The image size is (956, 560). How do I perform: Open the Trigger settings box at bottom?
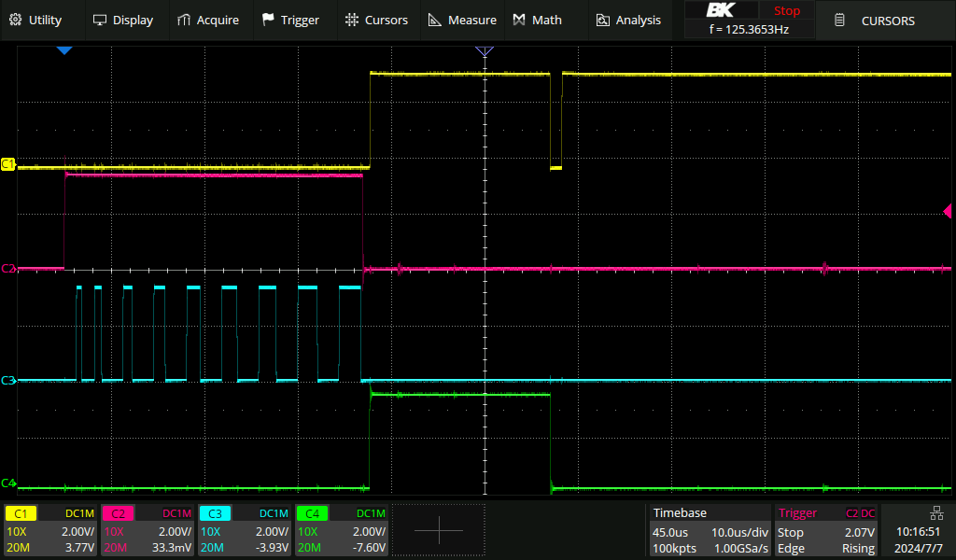tap(826, 530)
